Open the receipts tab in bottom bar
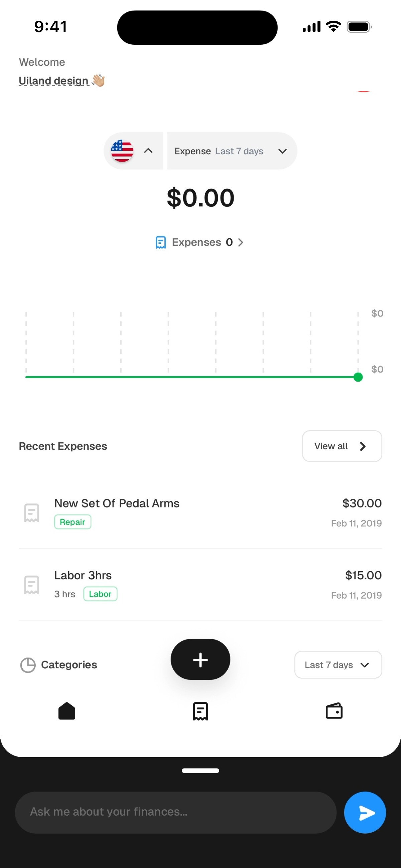The width and height of the screenshot is (401, 868). pyautogui.click(x=200, y=711)
